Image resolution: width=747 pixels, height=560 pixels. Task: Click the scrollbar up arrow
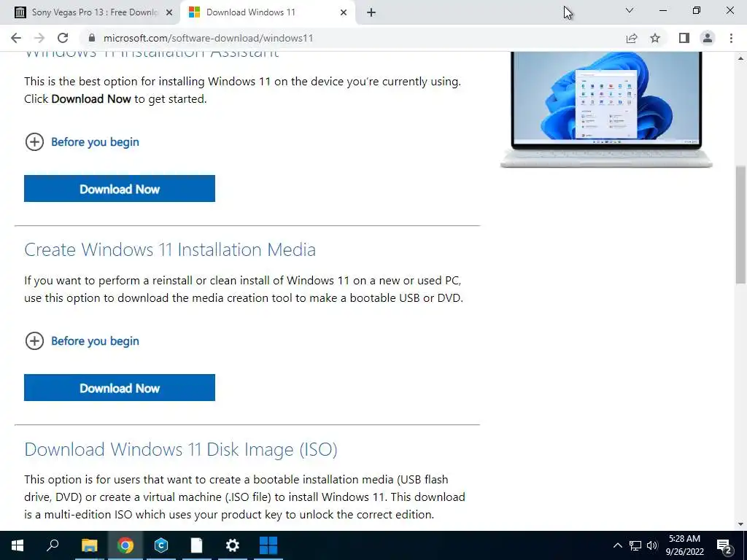[x=741, y=58]
